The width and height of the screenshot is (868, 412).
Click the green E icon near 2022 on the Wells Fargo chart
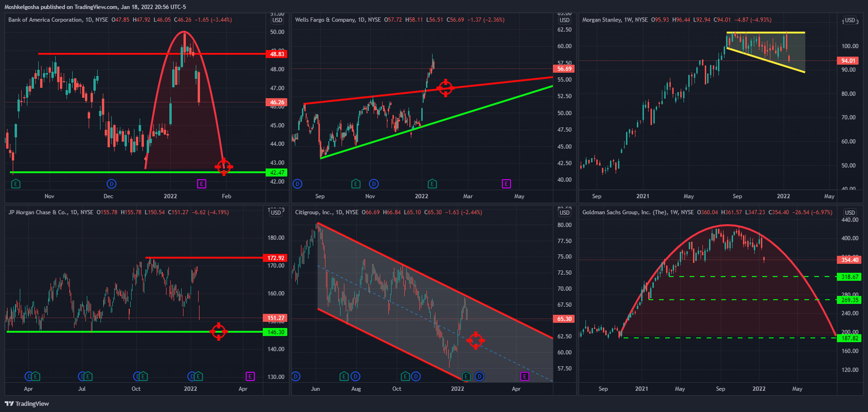(x=432, y=184)
